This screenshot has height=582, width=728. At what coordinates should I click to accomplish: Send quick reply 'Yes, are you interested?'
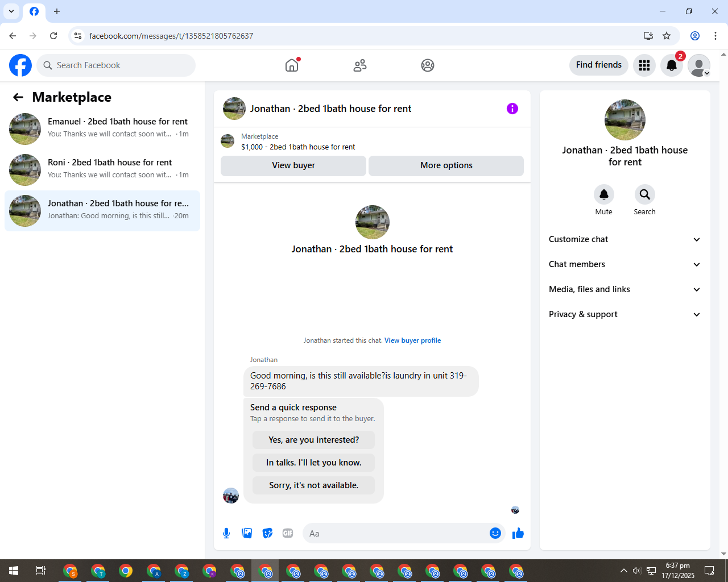[314, 440]
